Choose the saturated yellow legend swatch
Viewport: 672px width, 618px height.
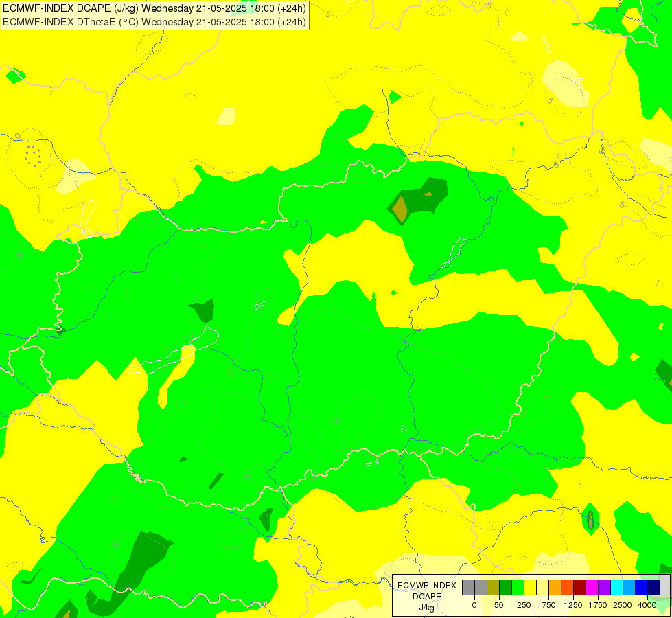pyautogui.click(x=530, y=587)
